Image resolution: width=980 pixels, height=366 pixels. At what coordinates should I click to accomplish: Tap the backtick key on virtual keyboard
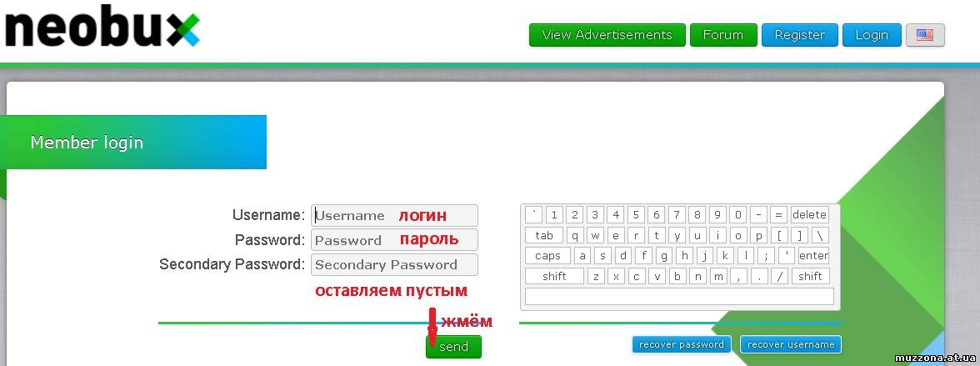[533, 215]
